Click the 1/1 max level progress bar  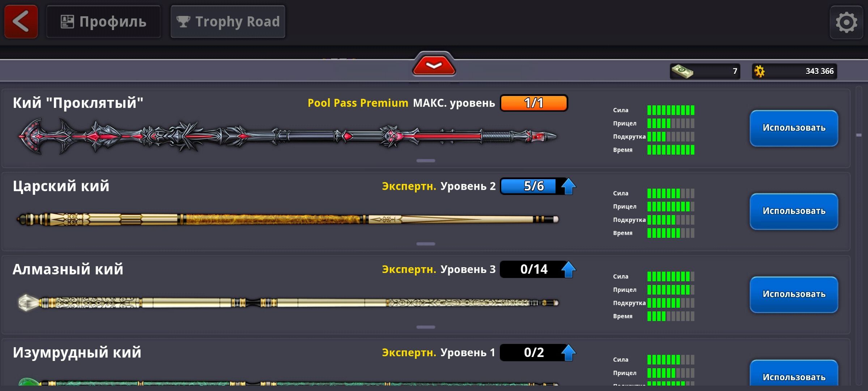tap(534, 103)
